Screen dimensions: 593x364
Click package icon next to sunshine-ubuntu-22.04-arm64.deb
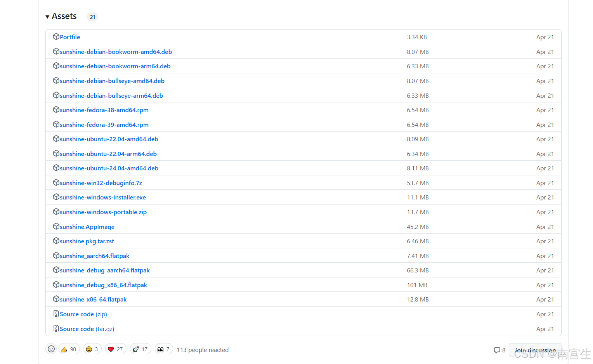pyautogui.click(x=56, y=153)
